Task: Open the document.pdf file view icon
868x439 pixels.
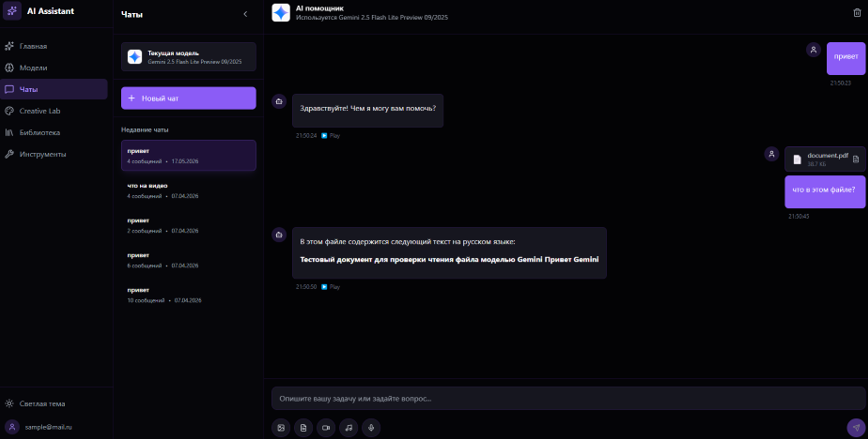Action: pos(856,159)
